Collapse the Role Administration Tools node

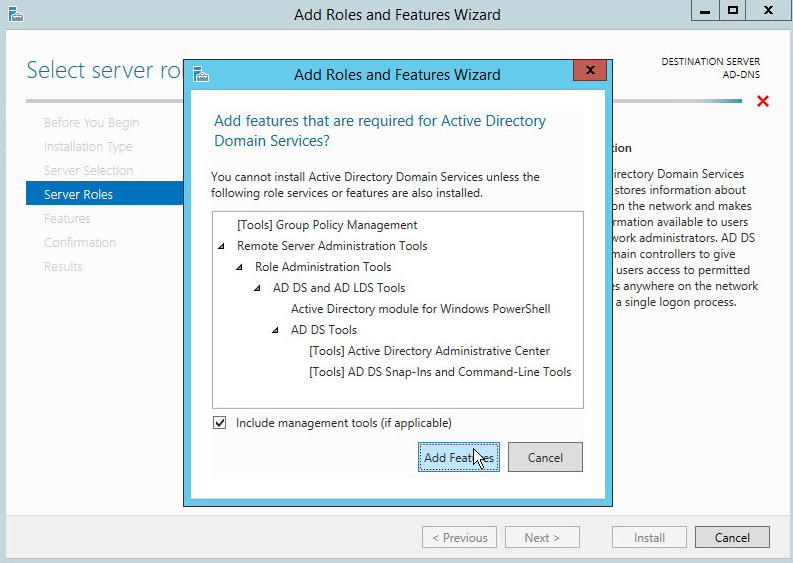pyautogui.click(x=240, y=267)
